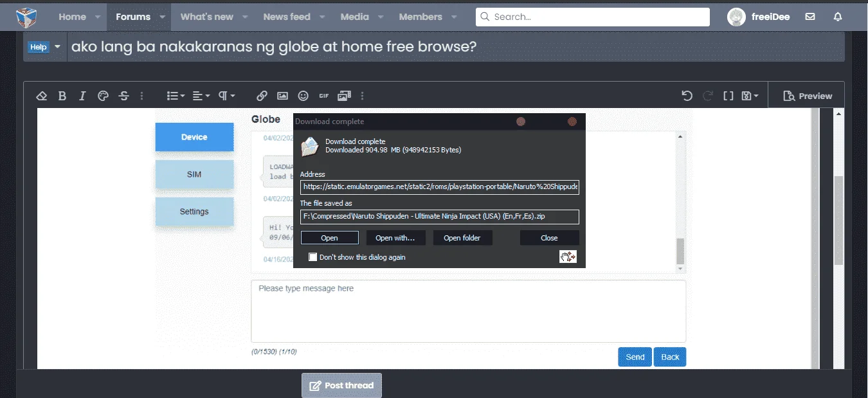868x398 pixels.
Task: Expand the Media dropdown arrow
Action: tap(381, 17)
